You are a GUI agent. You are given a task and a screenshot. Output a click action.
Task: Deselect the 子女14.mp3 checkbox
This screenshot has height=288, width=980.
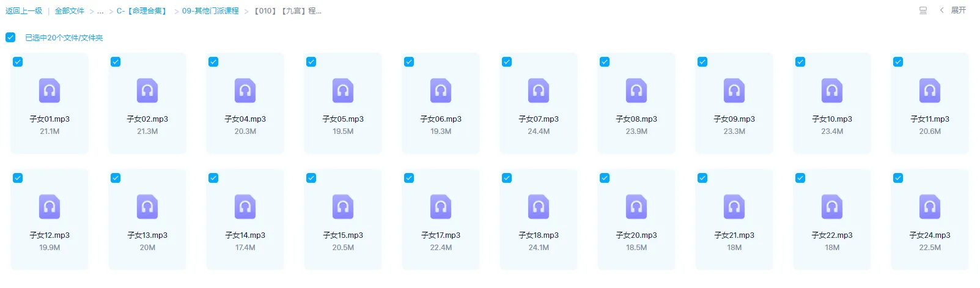tap(213, 178)
